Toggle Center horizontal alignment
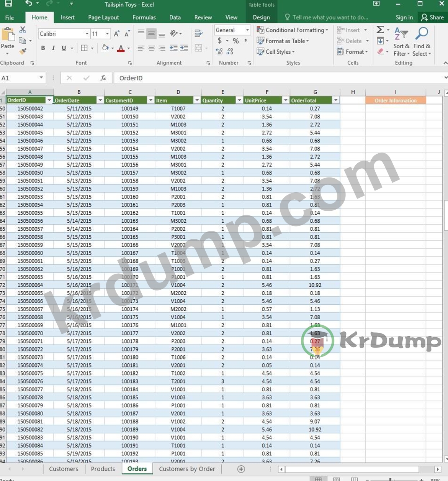448x481 pixels. [x=152, y=48]
